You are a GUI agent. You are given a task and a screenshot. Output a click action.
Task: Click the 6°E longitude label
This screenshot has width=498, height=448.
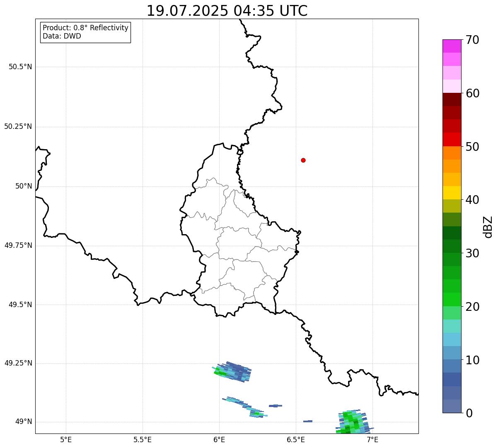(219, 439)
